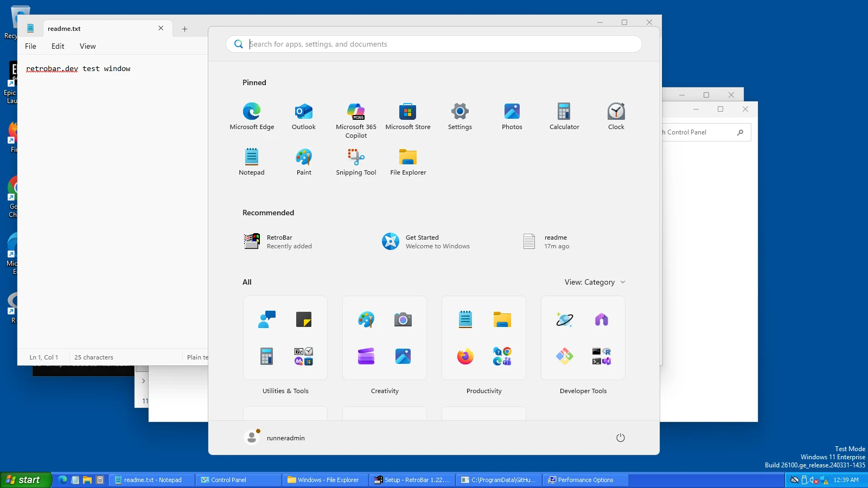Launch Snipping Tool from pinned apps
Viewport: 868px width, 488px height.
click(x=356, y=162)
